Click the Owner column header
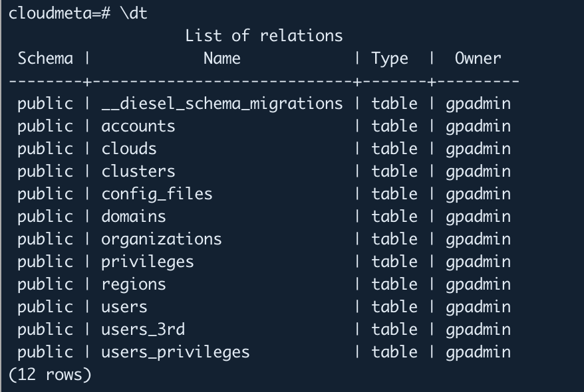This screenshot has width=584, height=392. [478, 58]
